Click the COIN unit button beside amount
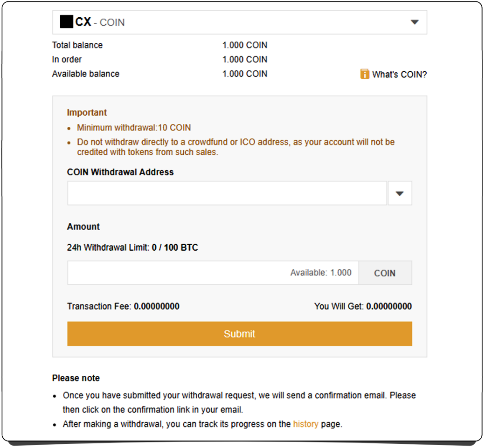Image resolution: width=485 pixels, height=448 pixels. [x=385, y=273]
